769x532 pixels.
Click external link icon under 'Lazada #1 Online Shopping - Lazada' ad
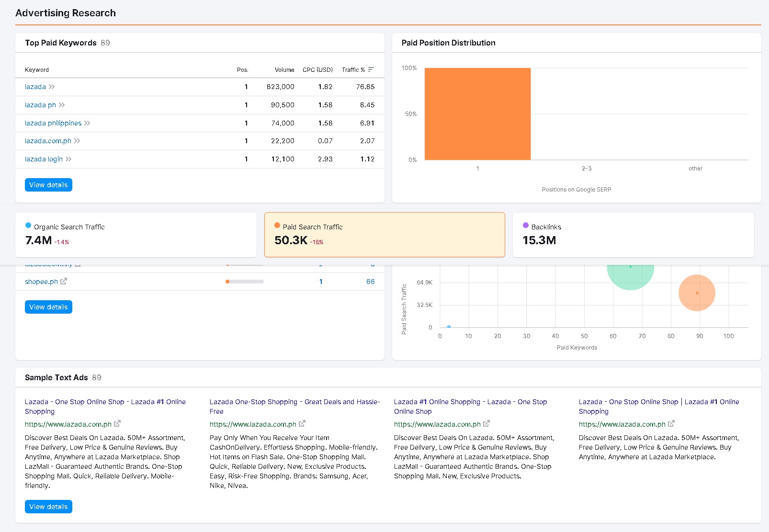point(486,423)
